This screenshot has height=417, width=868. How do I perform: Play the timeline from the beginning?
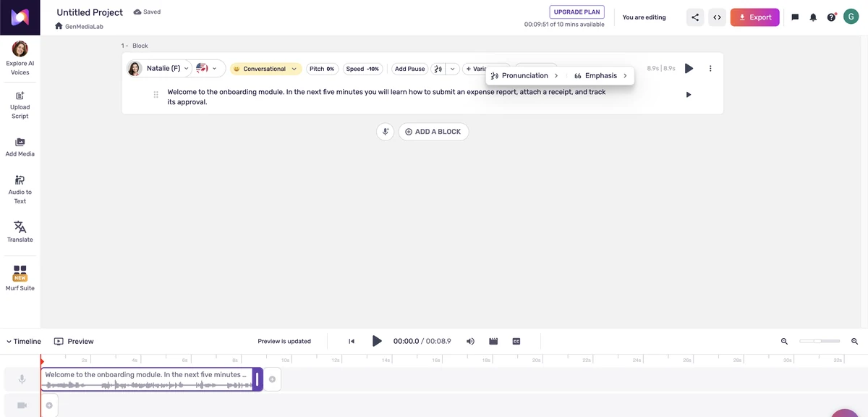point(377,341)
